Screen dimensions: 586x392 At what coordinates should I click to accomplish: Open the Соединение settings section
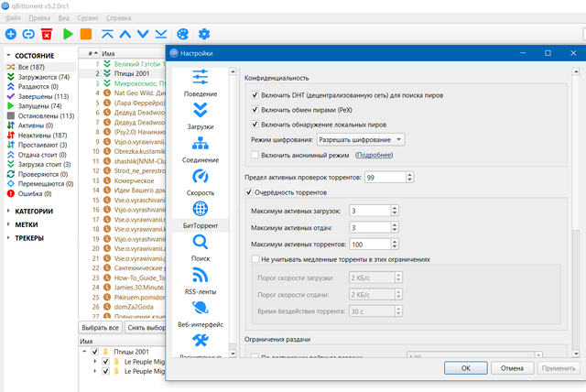(x=201, y=149)
